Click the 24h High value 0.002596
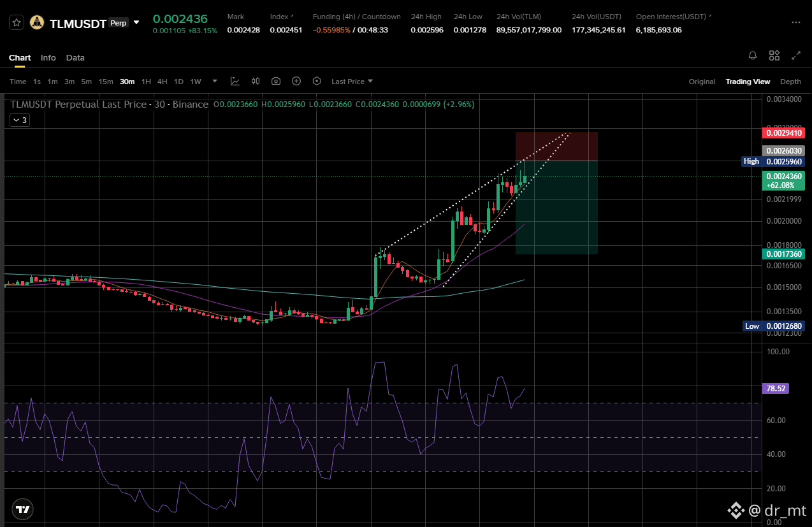 click(x=427, y=30)
